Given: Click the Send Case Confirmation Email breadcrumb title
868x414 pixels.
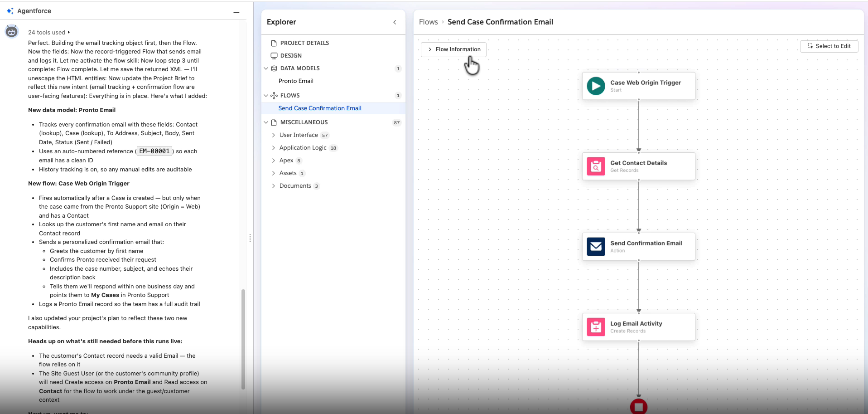Looking at the screenshot, I should click(500, 22).
